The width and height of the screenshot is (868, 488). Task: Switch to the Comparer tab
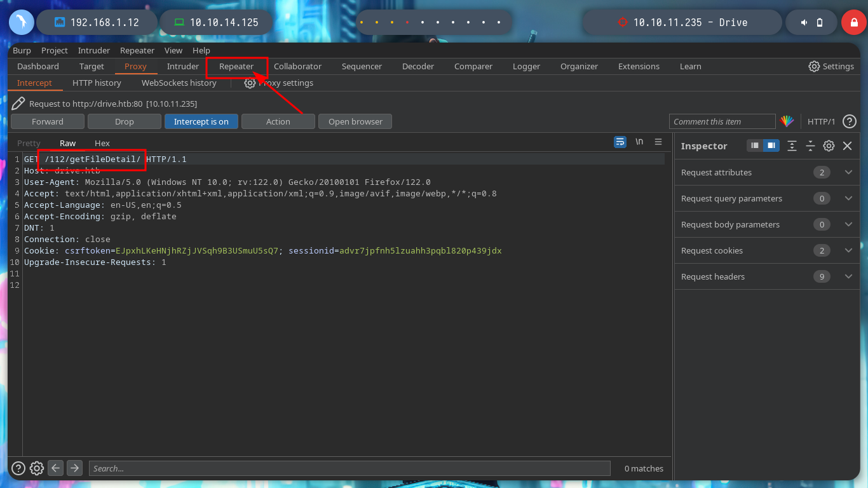click(473, 66)
